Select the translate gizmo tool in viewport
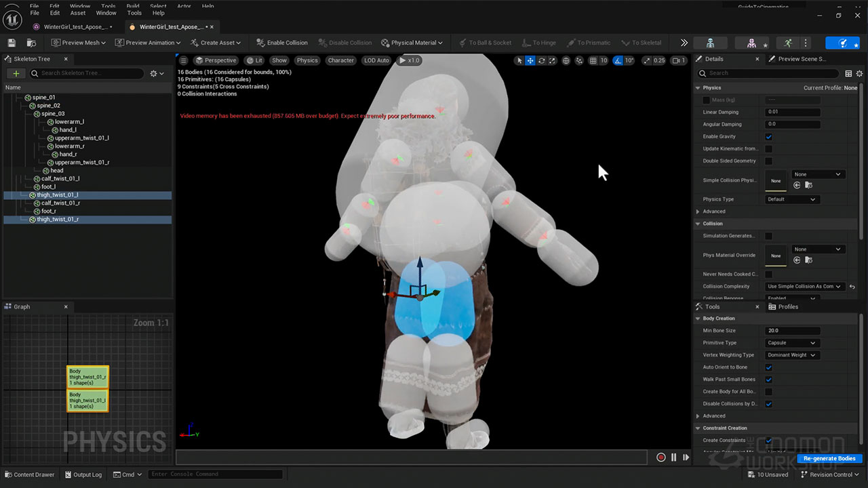This screenshot has height=488, width=868. [530, 60]
